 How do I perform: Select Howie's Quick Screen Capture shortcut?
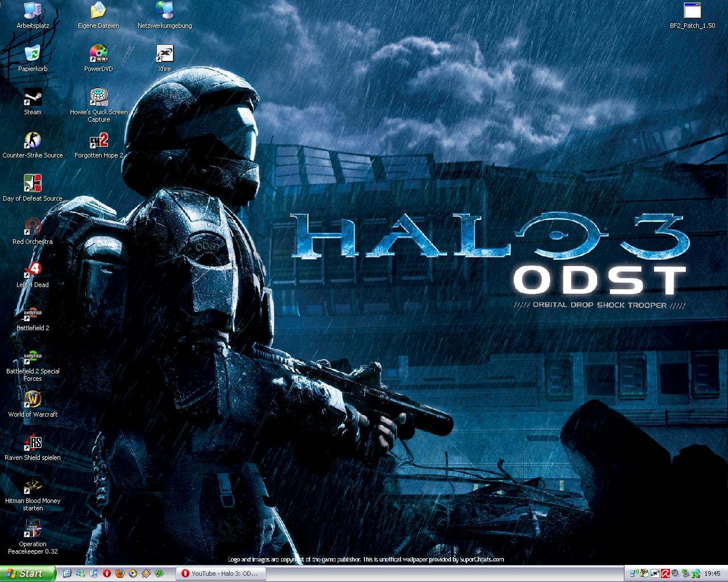[98, 98]
